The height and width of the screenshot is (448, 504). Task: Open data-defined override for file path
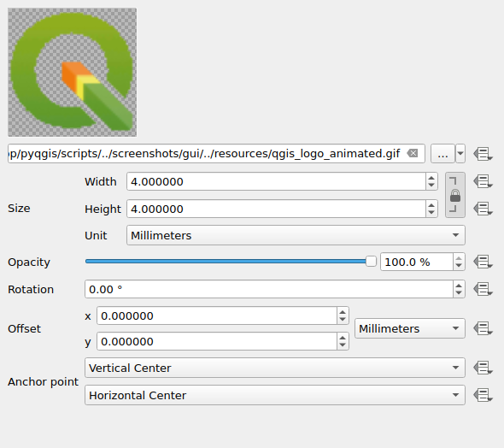coord(483,154)
